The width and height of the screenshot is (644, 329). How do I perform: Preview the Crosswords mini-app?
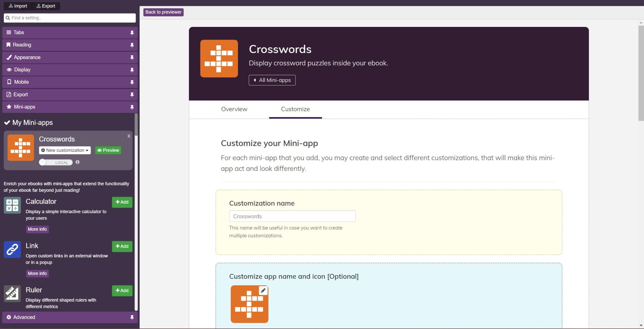point(108,150)
